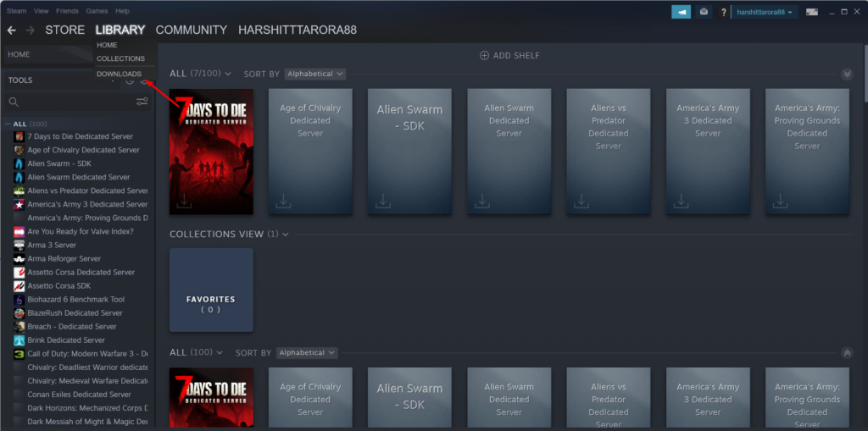868x431 pixels.
Task: Select 7 Days to Die Dedicated Server icon in sidebar
Action: [19, 136]
